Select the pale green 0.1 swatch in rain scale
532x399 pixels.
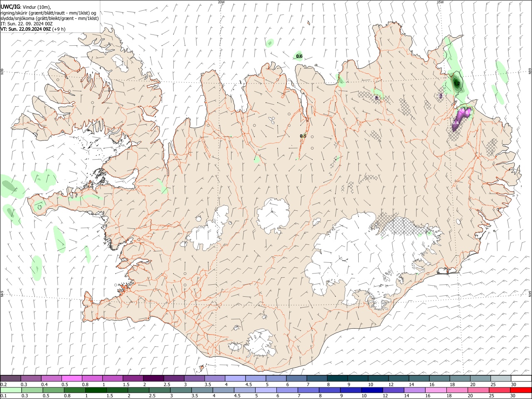11,390
